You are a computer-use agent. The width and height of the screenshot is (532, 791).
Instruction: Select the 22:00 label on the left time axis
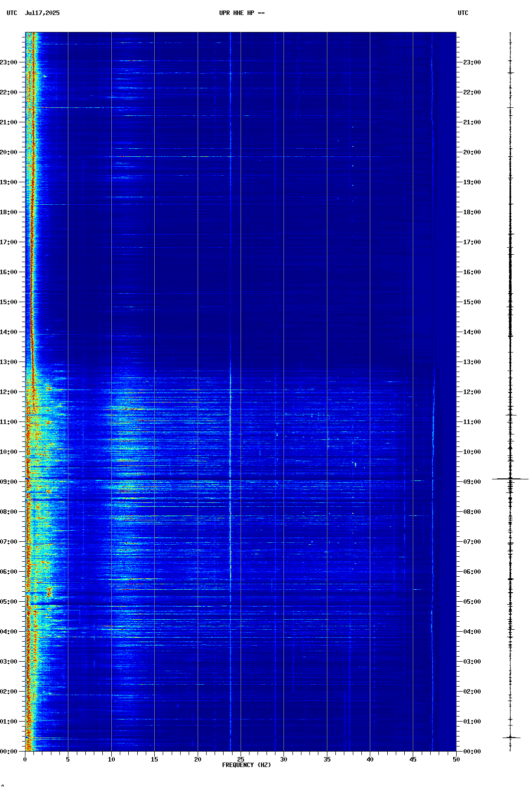coord(8,92)
